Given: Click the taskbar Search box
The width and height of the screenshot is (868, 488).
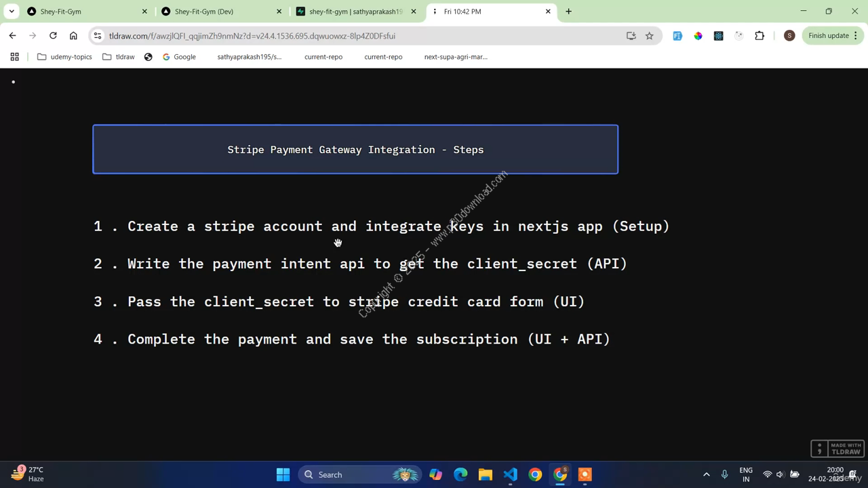Looking at the screenshot, I should point(360,474).
